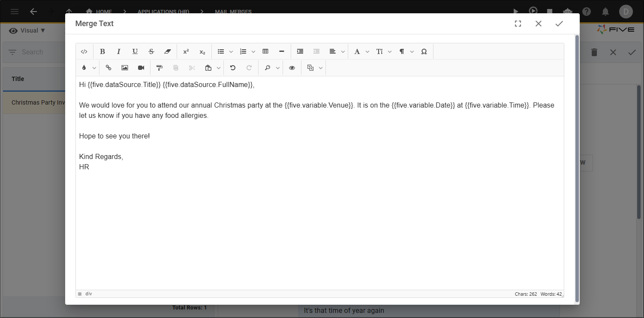Click the text alignment icon
Image resolution: width=644 pixels, height=318 pixels.
click(x=333, y=51)
